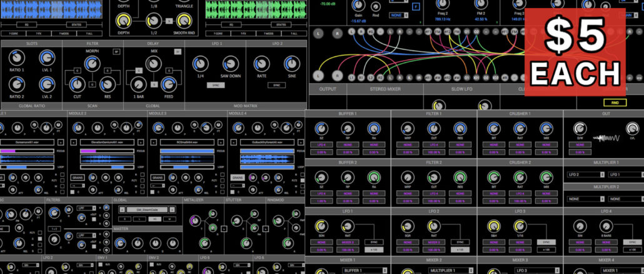Click the ? MODS button under the blue waveform

pyautogui.click(x=64, y=33)
